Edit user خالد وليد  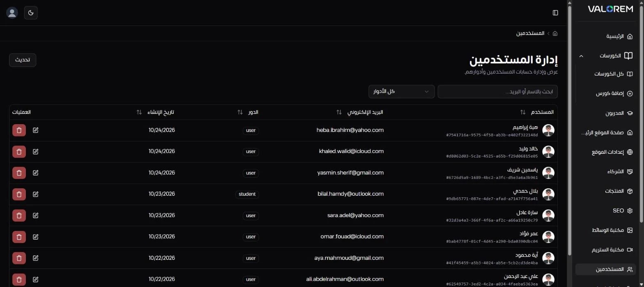(36, 151)
